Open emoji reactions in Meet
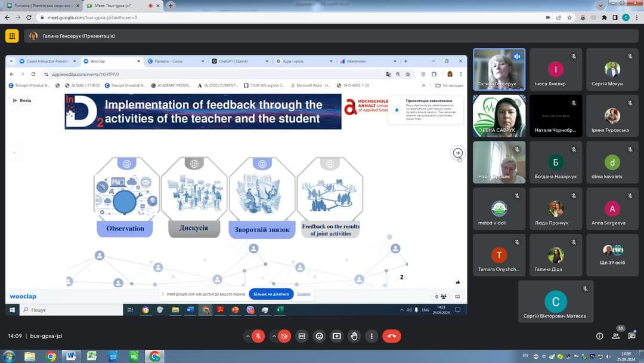The image size is (644, 363). click(x=319, y=336)
